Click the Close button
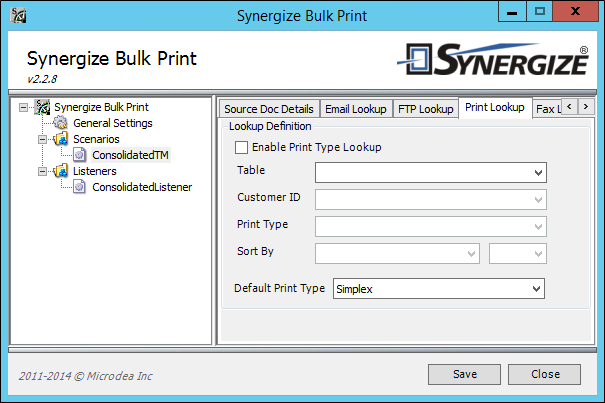 pyautogui.click(x=544, y=374)
